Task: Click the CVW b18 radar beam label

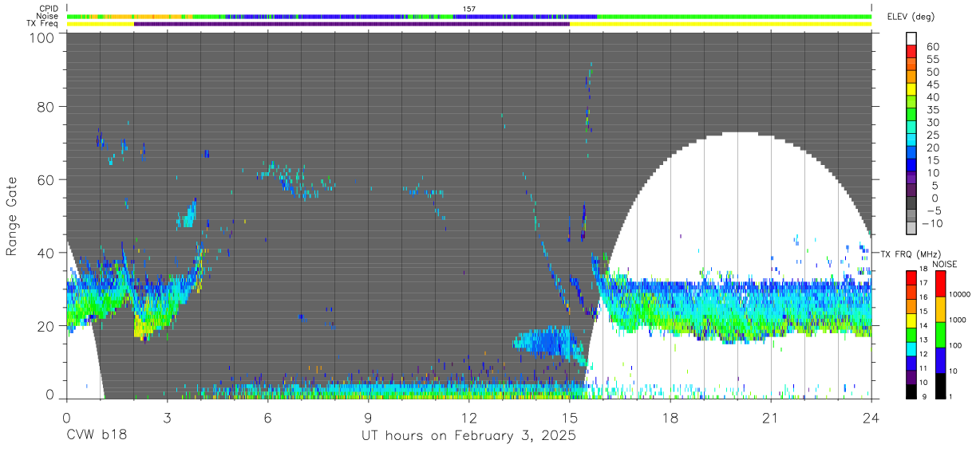Action: pos(96,436)
